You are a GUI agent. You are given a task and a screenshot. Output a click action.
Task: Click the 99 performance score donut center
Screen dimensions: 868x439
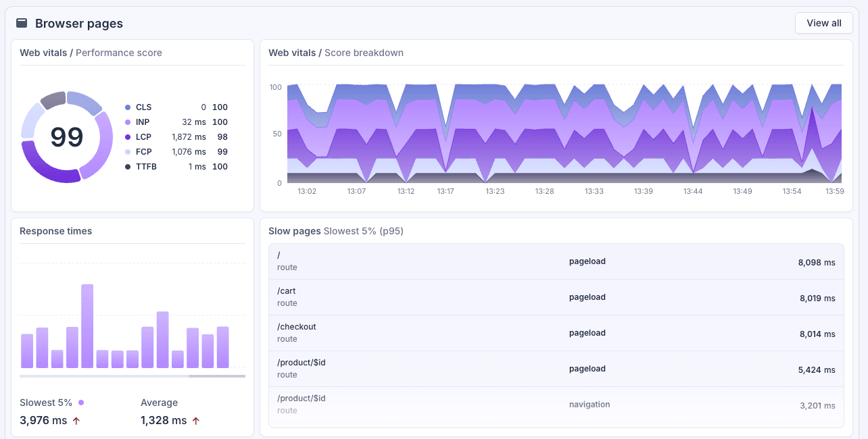coord(67,137)
